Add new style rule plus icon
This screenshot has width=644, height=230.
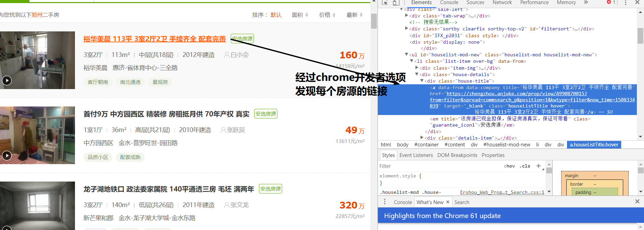(538, 166)
